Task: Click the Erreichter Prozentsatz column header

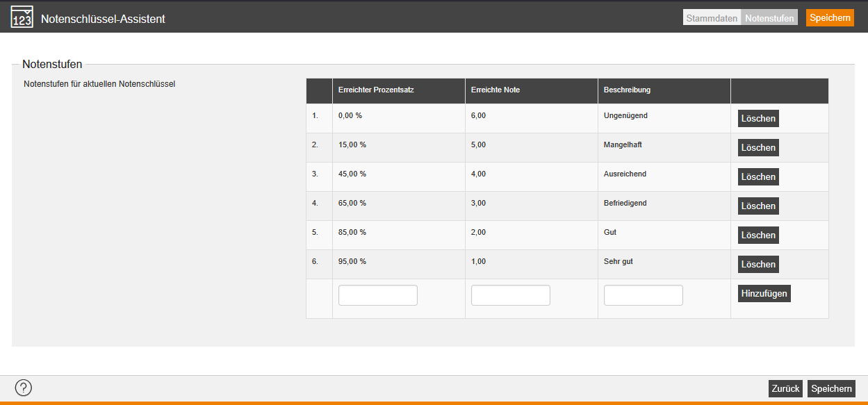Action: click(x=376, y=90)
